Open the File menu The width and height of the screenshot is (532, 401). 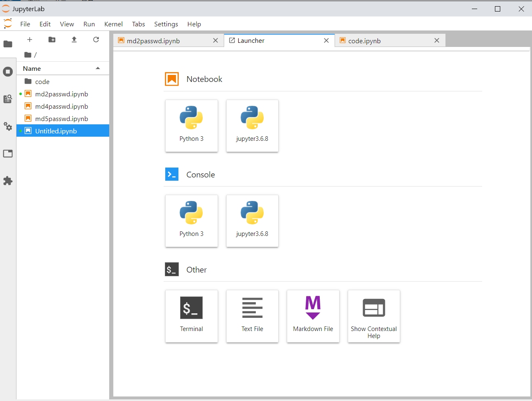[x=25, y=24]
